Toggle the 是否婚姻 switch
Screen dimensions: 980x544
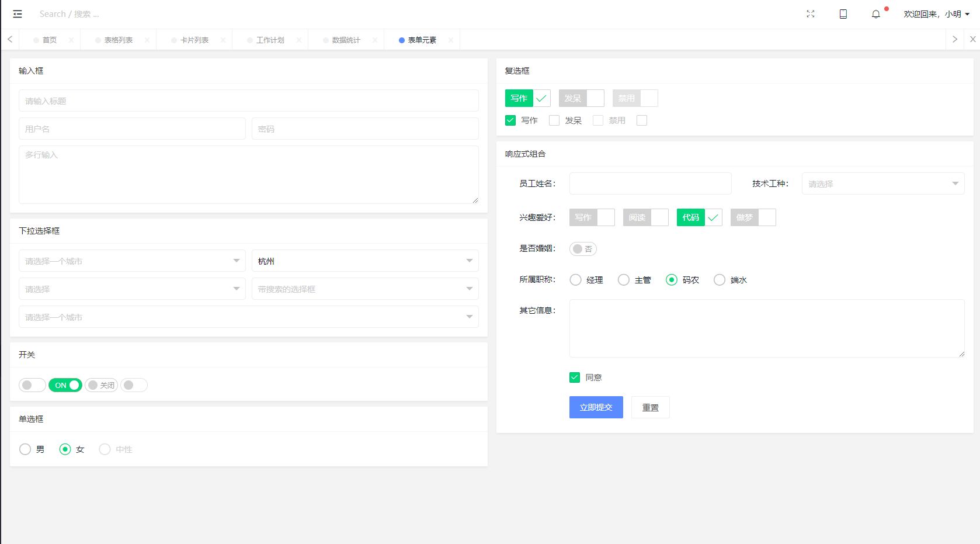[x=583, y=249]
